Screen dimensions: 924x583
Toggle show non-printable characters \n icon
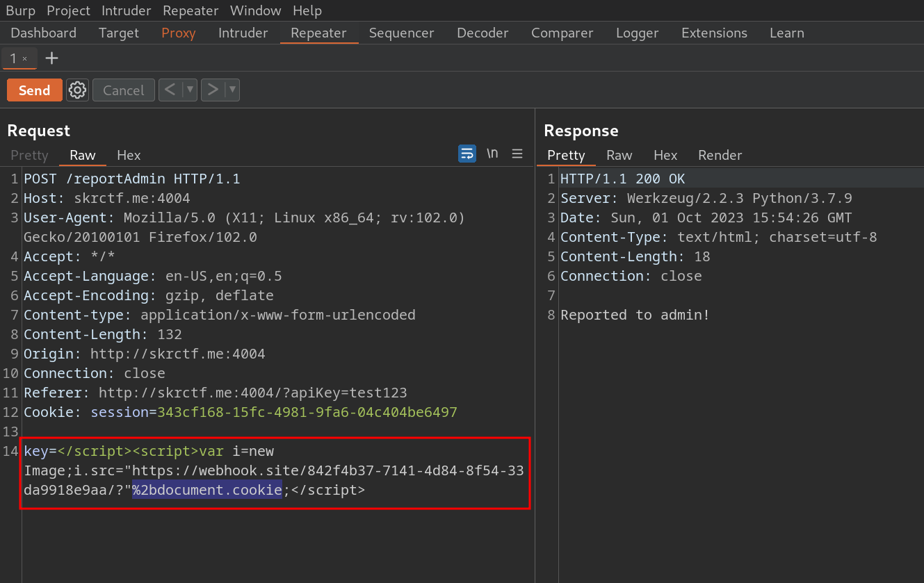tap(492, 154)
